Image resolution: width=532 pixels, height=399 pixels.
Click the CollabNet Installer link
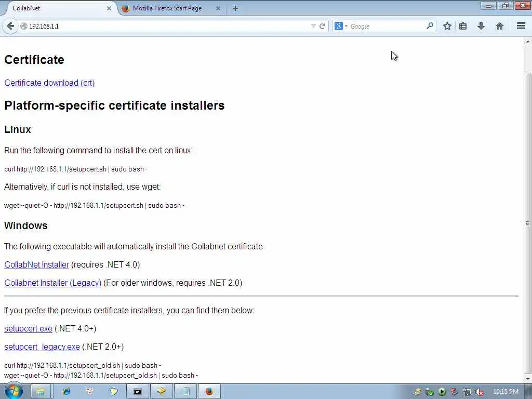37,264
